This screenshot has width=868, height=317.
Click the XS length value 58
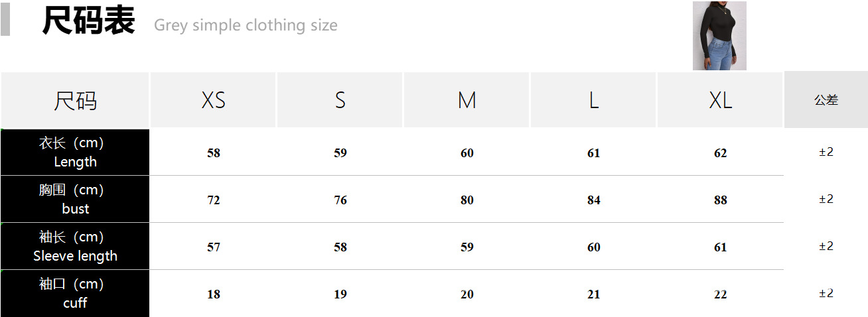pyautogui.click(x=214, y=153)
